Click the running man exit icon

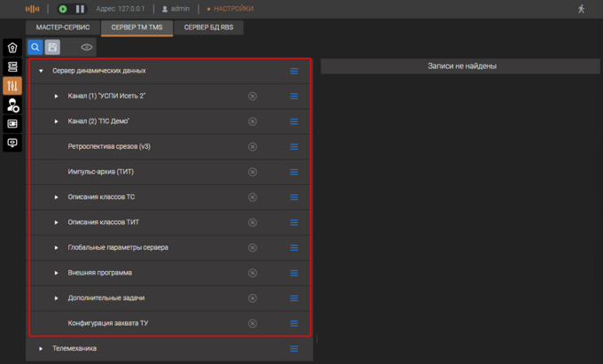582,9
